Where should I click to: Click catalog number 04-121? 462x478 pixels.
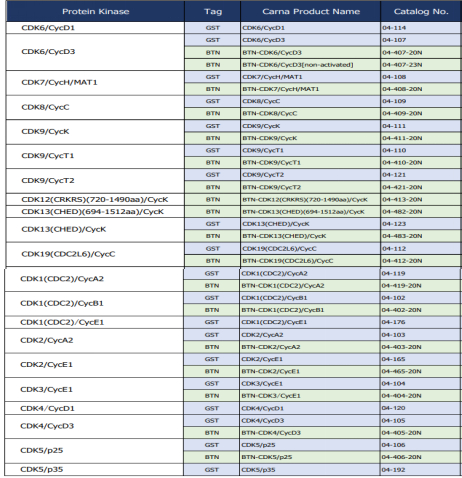tap(394, 175)
